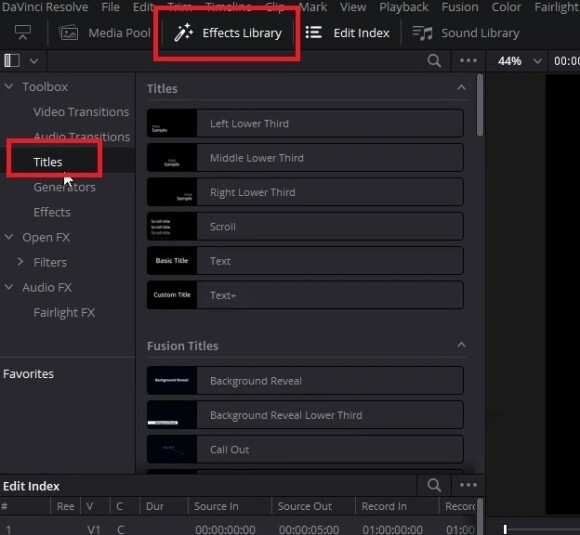Collapse the Audio FX tree section

point(9,287)
